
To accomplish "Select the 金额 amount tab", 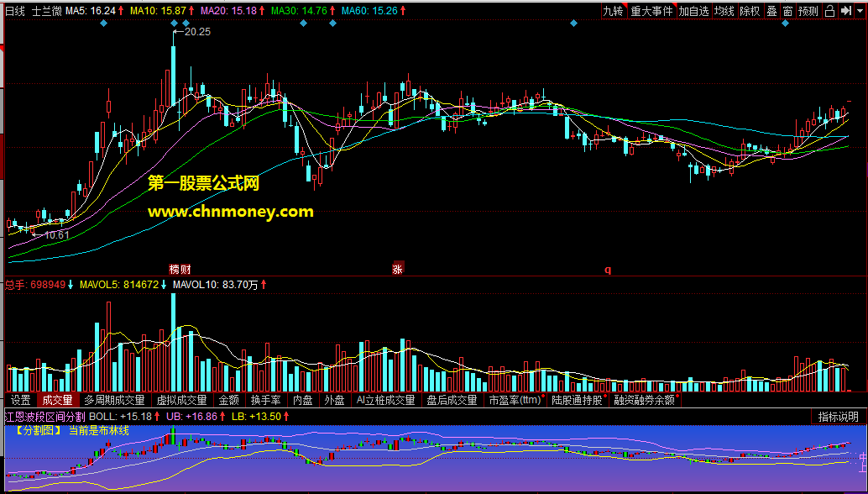I will [229, 400].
